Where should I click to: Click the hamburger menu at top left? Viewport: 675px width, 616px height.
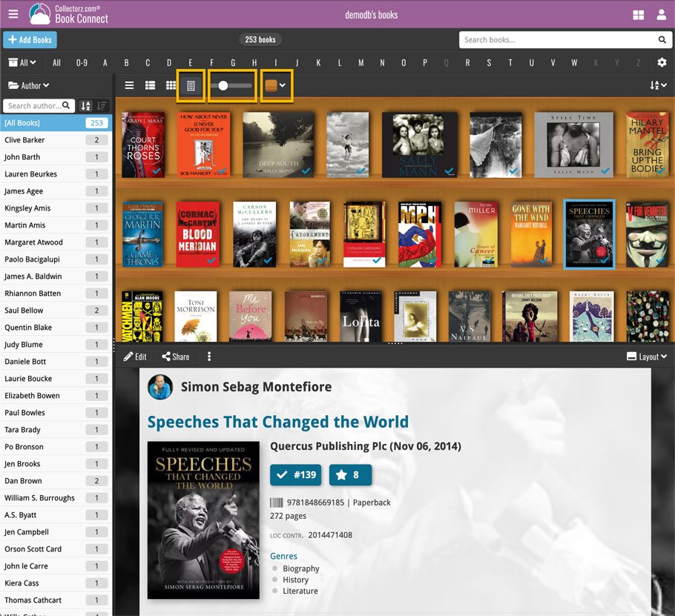(x=13, y=13)
